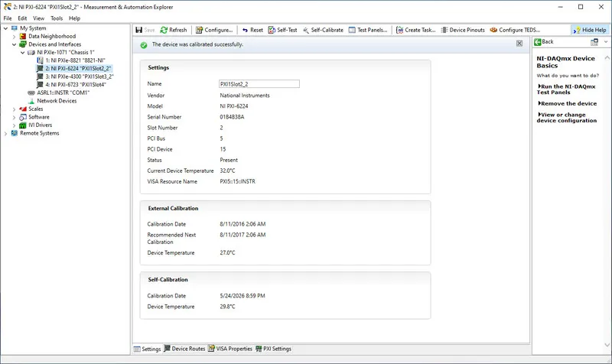Open the View menu
Image resolution: width=612 pixels, height=364 pixels.
[38, 18]
